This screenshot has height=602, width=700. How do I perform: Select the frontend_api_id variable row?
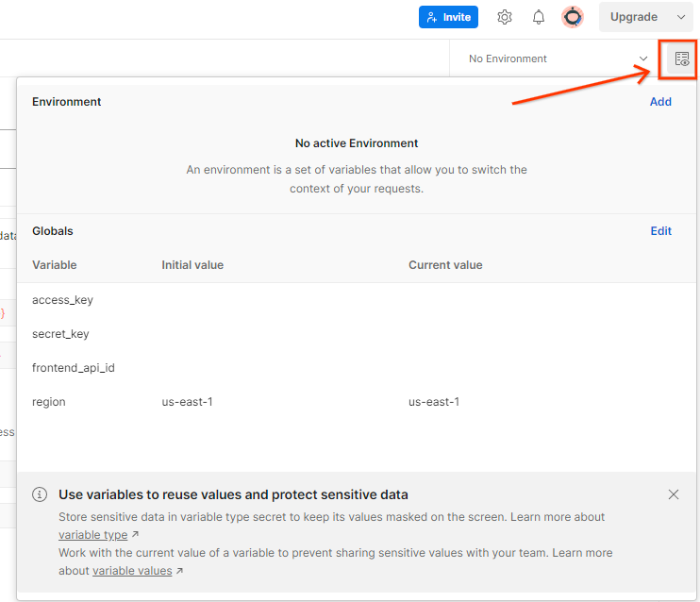(x=74, y=368)
